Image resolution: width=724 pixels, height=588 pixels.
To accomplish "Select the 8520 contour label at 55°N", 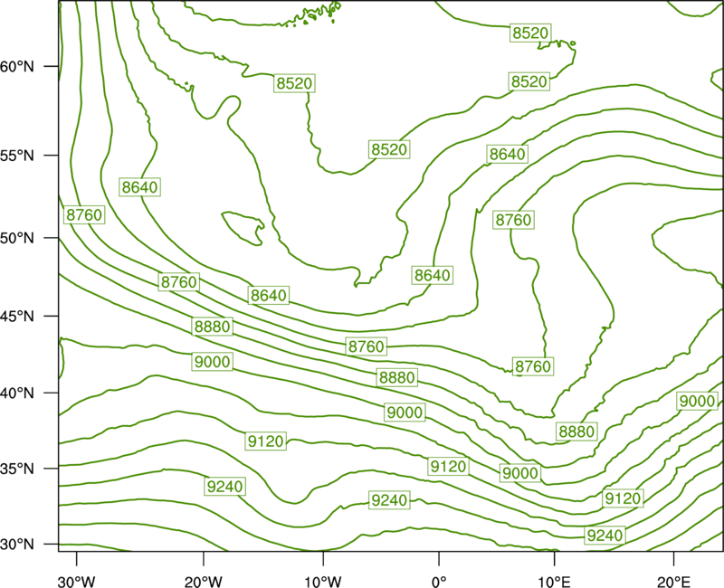I will [389, 149].
